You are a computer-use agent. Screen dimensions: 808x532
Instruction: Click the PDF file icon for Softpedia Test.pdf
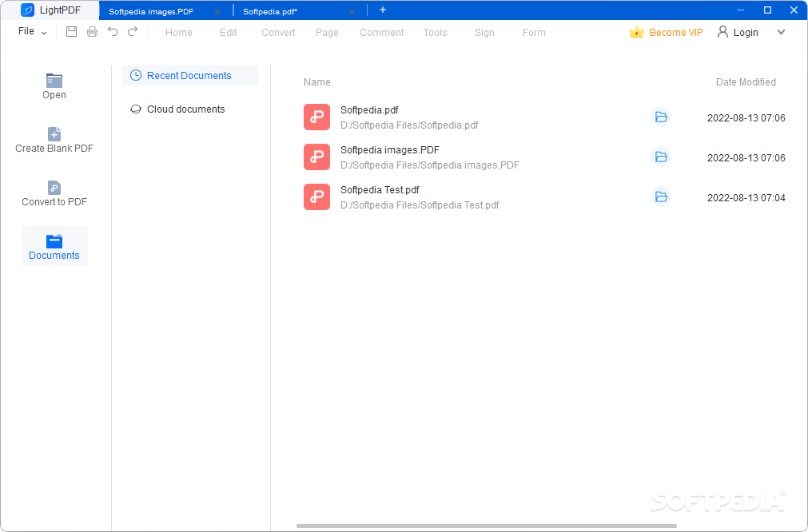317,197
